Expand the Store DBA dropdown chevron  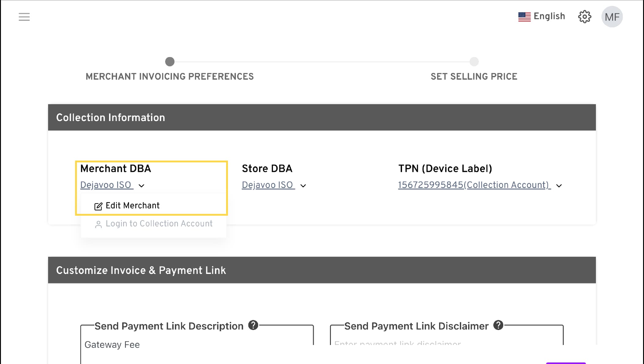point(303,186)
